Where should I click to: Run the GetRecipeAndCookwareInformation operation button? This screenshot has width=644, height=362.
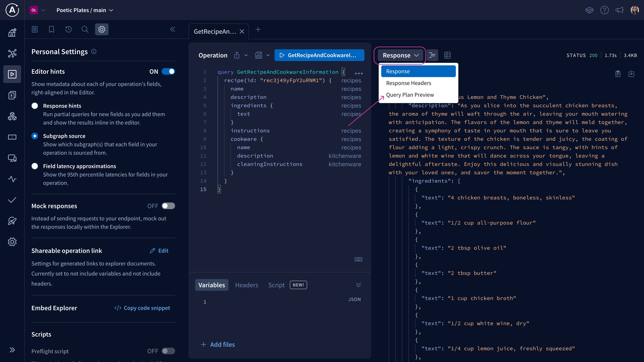tap(319, 55)
